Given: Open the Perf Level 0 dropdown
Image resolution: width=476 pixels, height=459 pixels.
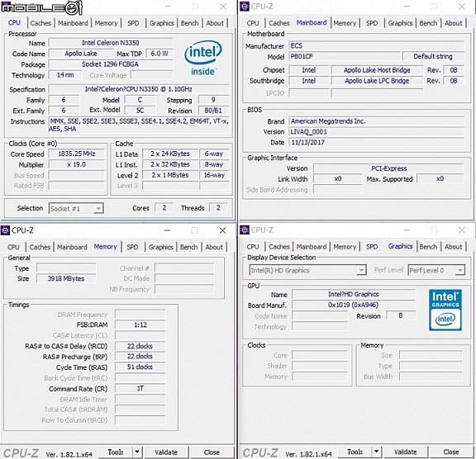Looking at the screenshot, I should click(x=460, y=270).
